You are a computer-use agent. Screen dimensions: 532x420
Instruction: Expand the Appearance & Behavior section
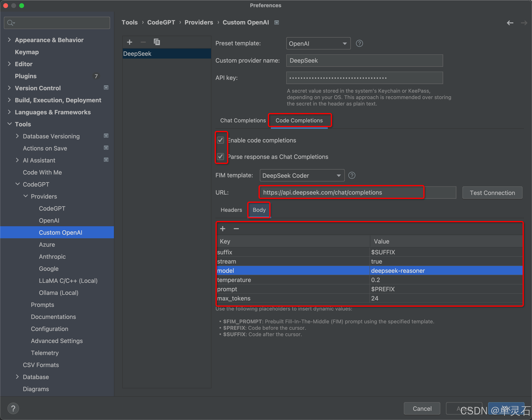click(9, 40)
